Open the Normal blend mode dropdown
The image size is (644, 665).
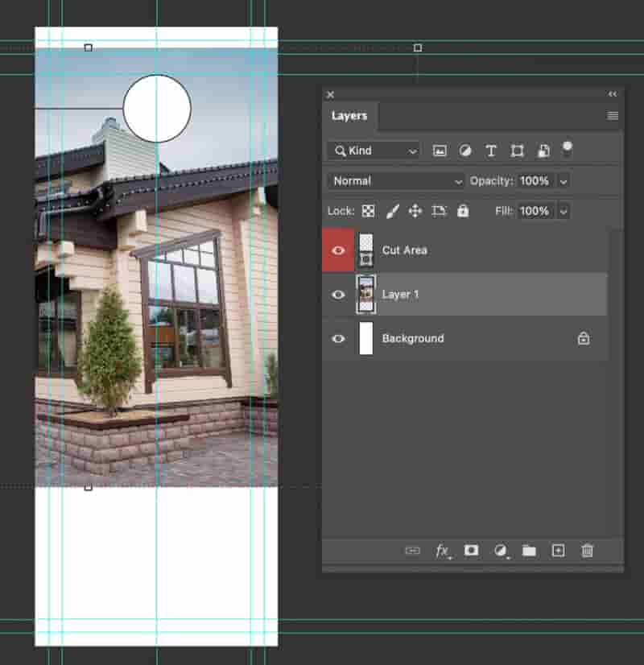coord(395,181)
